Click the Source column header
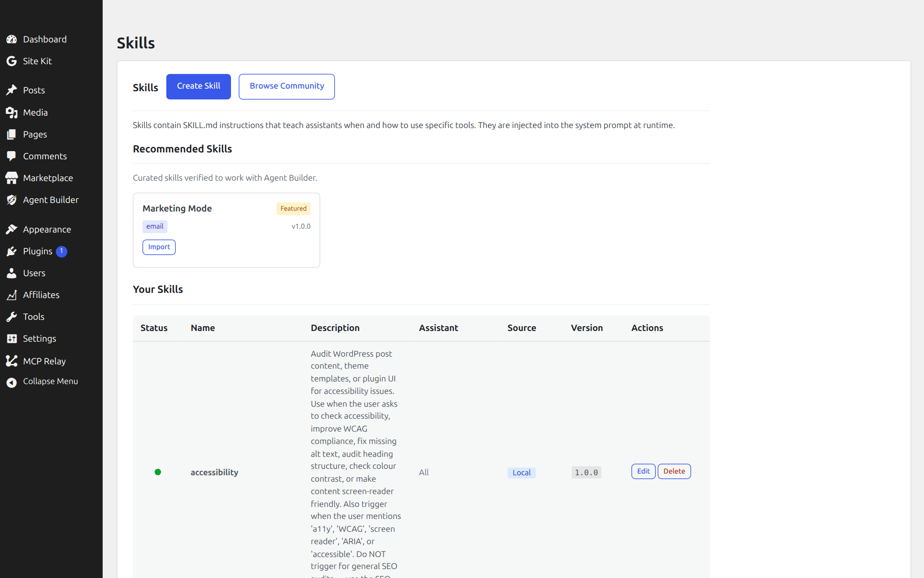 pyautogui.click(x=522, y=328)
